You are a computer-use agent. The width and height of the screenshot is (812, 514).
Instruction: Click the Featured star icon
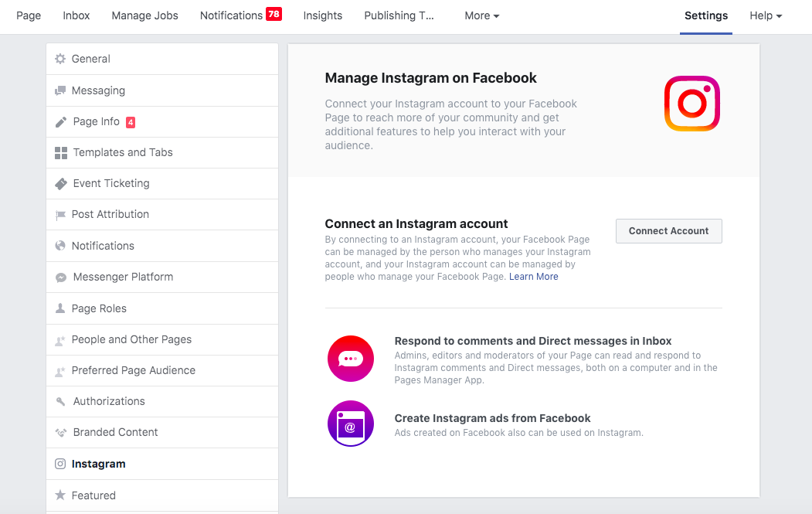click(x=60, y=495)
